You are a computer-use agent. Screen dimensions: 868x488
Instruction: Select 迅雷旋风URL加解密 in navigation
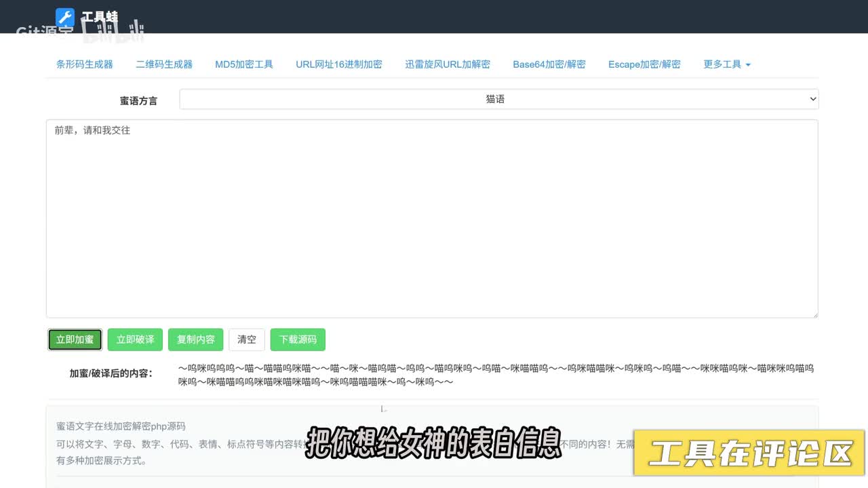(448, 64)
